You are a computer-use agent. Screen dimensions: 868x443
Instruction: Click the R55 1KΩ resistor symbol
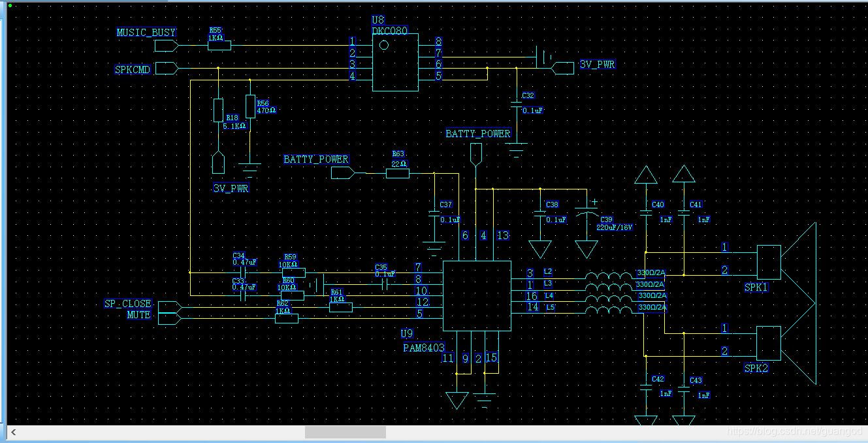(219, 45)
